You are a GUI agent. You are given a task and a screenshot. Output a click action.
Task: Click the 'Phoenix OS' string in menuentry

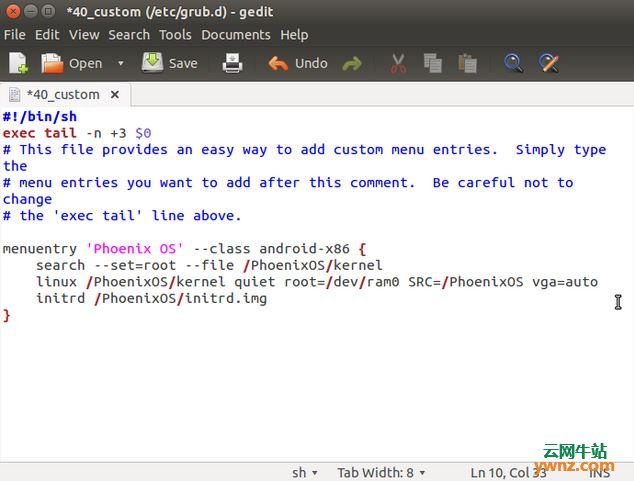[x=135, y=249]
